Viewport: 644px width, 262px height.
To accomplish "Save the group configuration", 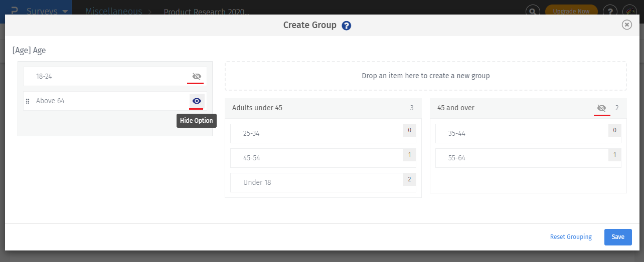I will coord(618,237).
